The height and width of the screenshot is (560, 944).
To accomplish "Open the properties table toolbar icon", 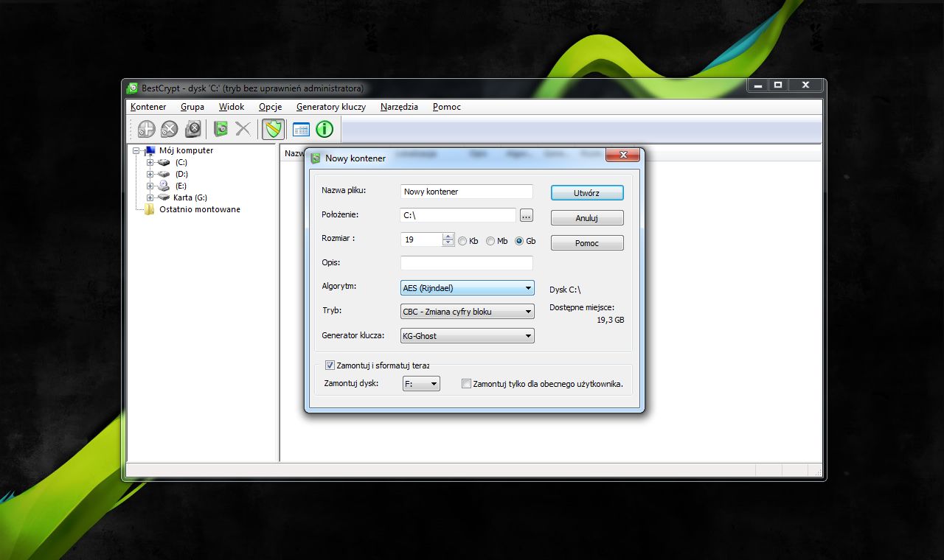I will point(300,128).
